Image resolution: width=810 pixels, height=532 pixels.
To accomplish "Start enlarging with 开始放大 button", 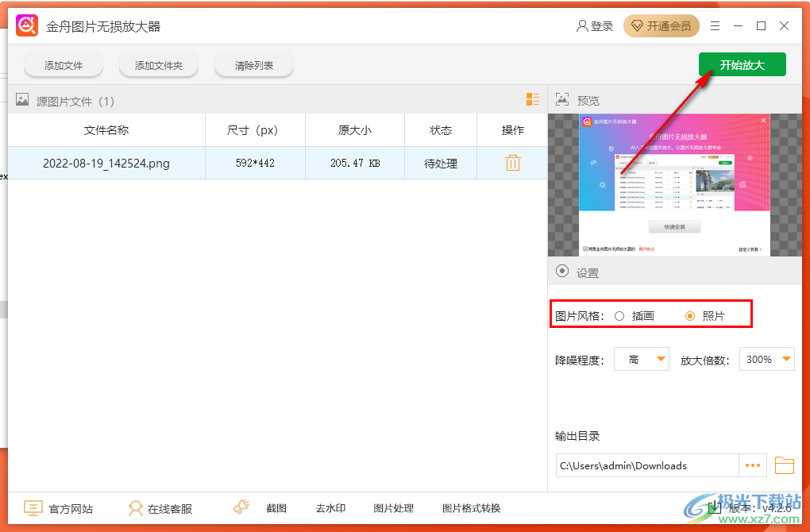I will pos(742,64).
